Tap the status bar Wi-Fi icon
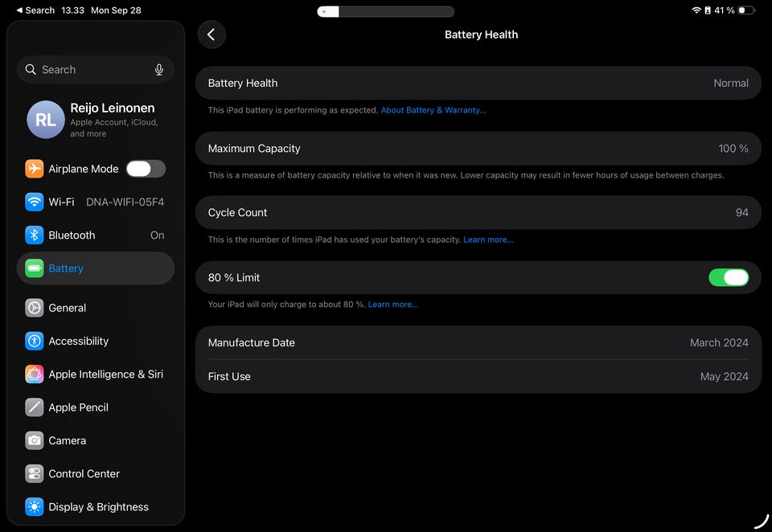 pyautogui.click(x=696, y=10)
